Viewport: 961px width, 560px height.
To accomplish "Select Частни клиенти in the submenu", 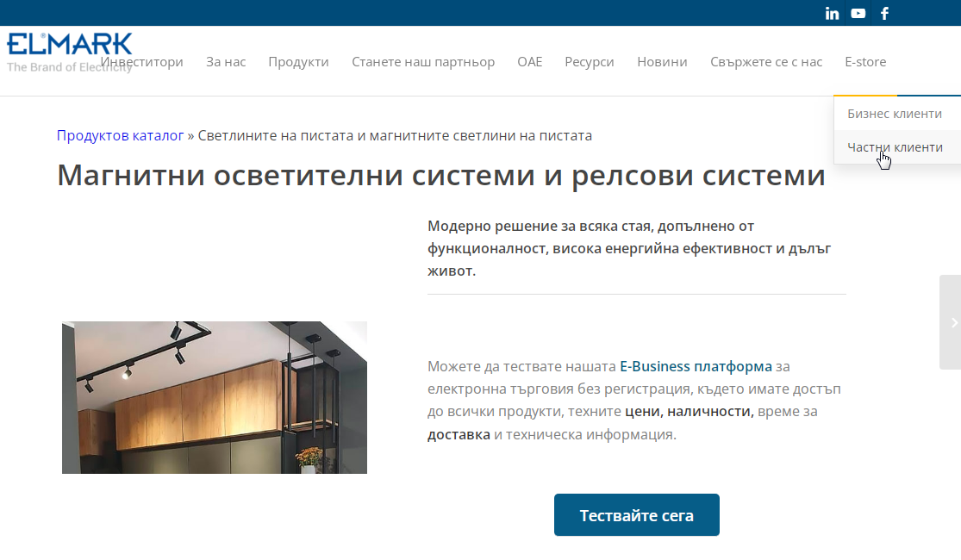I will 895,147.
